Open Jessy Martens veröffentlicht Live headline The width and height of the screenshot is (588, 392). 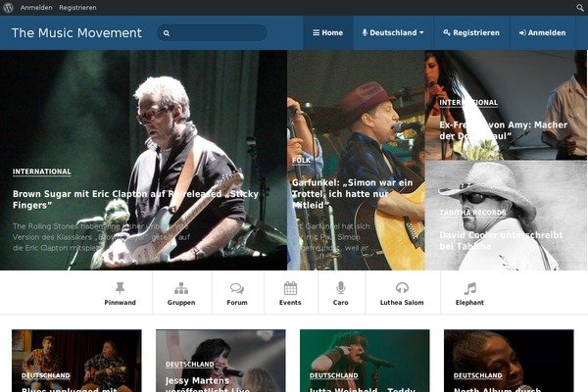(208, 384)
